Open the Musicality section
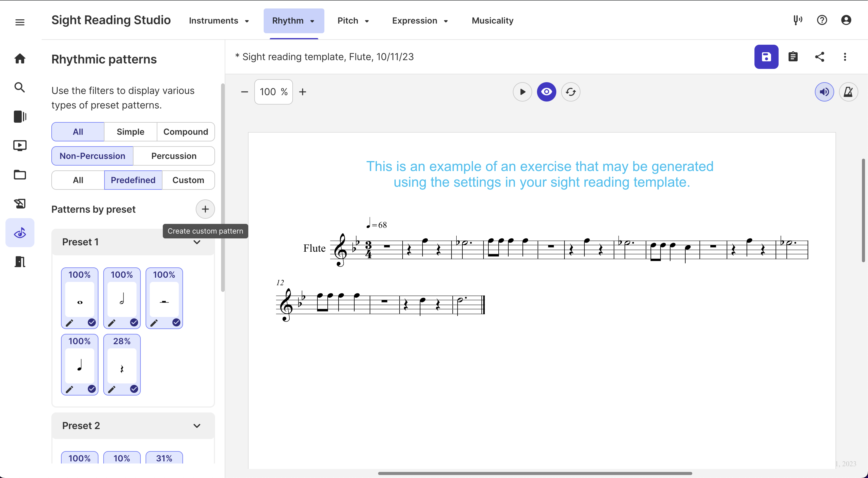This screenshot has width=868, height=478. point(492,21)
